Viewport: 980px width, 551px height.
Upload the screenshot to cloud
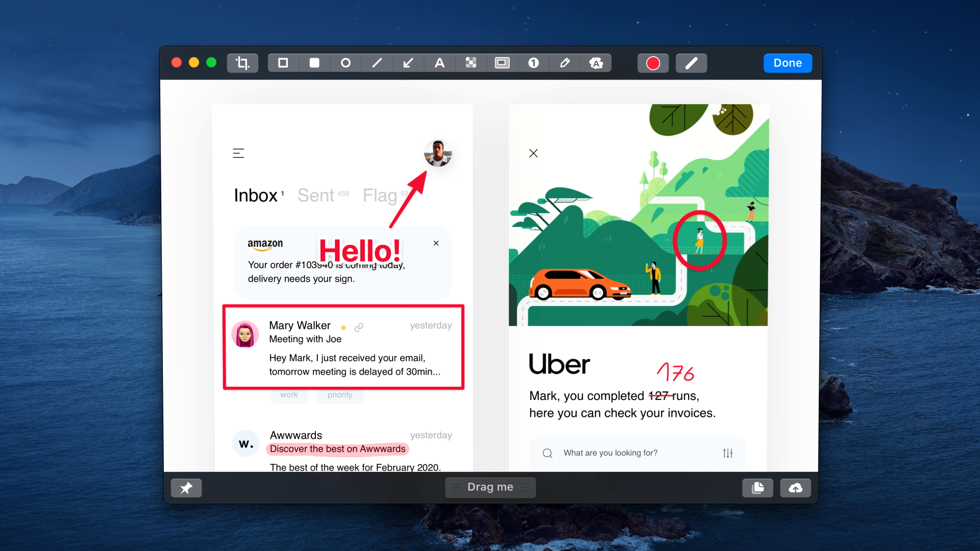tap(795, 488)
